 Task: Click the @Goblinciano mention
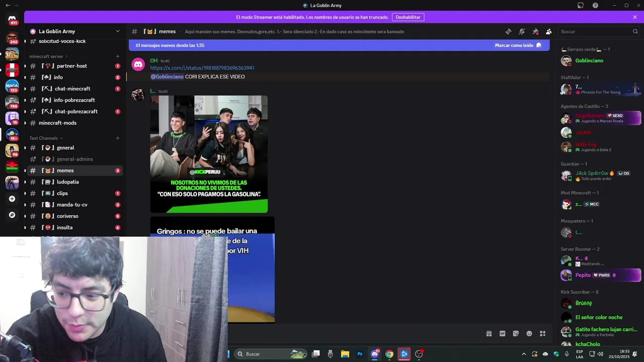[167, 77]
